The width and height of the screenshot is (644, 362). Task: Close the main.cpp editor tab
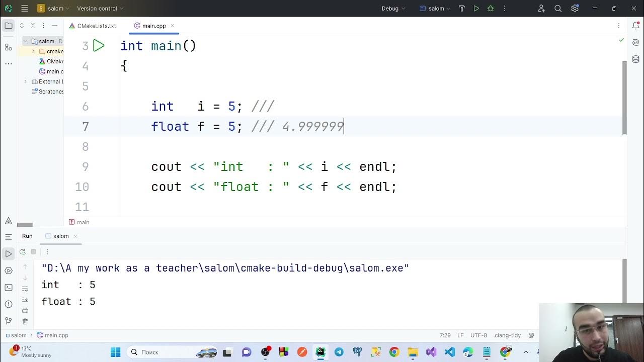click(172, 26)
